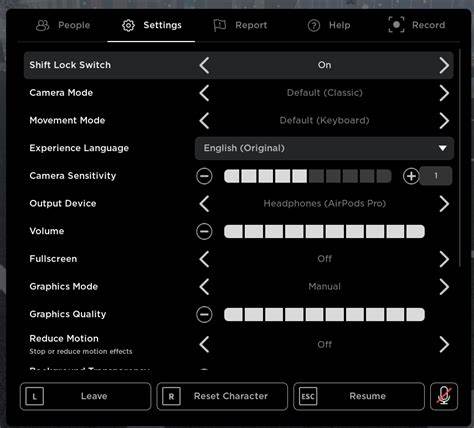The image size is (474, 428).
Task: Click the Settings gear icon
Action: (128, 25)
